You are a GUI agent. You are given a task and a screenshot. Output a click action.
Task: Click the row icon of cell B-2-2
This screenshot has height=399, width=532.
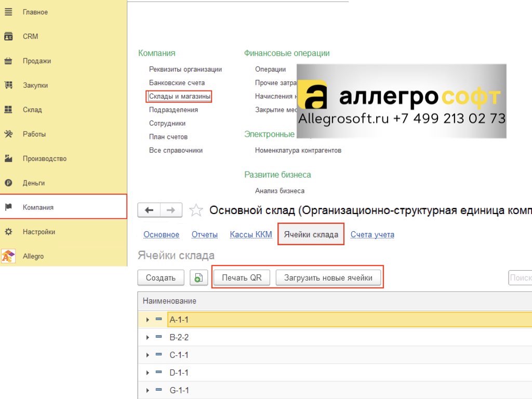pyautogui.click(x=158, y=337)
